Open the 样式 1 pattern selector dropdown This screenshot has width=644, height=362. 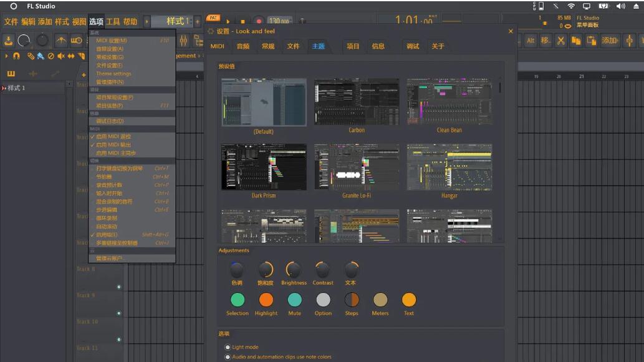tap(173, 21)
